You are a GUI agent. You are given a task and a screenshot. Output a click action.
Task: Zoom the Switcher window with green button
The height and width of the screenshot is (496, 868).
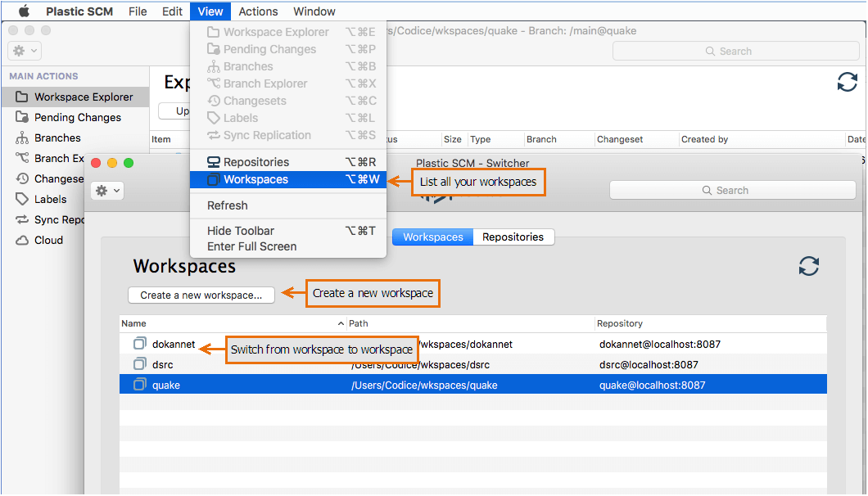click(129, 163)
